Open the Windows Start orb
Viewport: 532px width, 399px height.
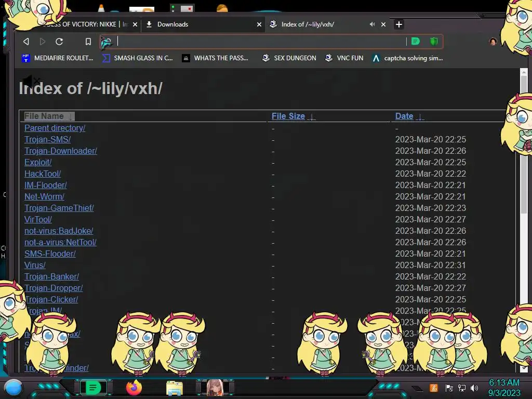(14, 388)
